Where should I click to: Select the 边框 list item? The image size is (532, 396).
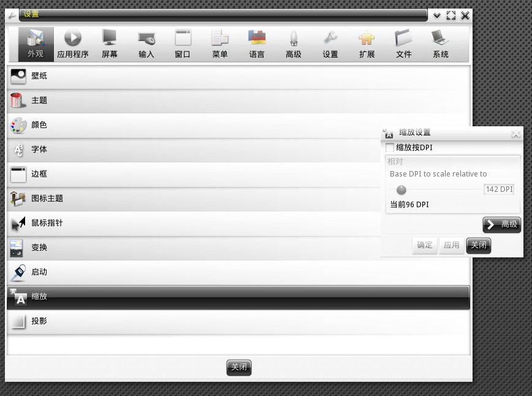194,175
